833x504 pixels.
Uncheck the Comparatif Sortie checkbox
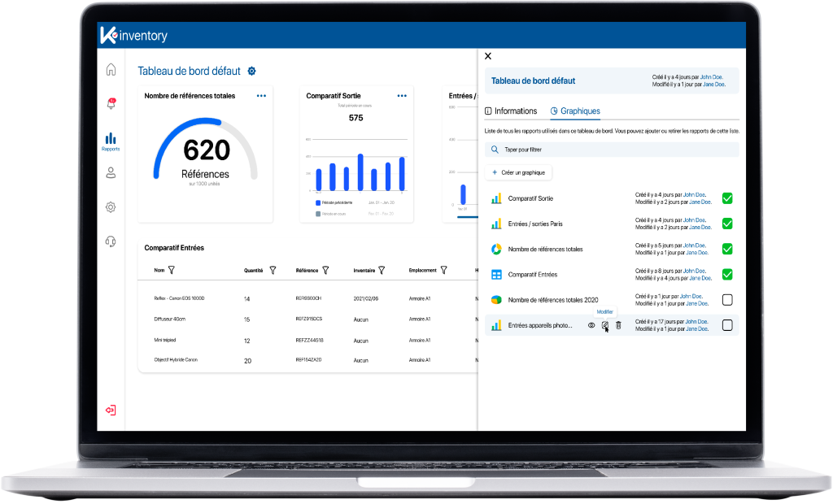tap(727, 198)
